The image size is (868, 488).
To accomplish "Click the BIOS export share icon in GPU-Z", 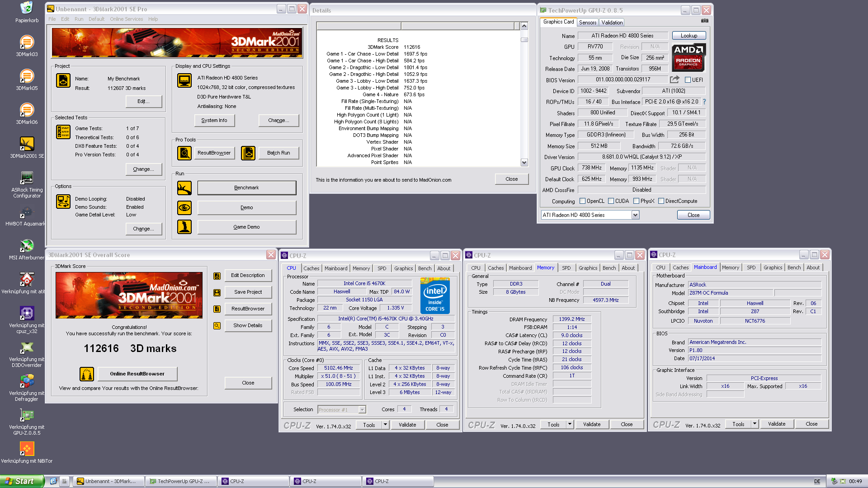I will [675, 80].
